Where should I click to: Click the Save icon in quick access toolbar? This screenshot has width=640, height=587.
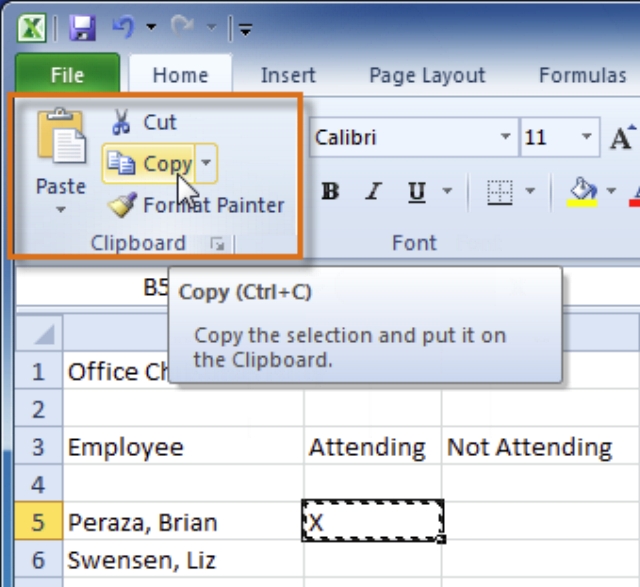82,26
